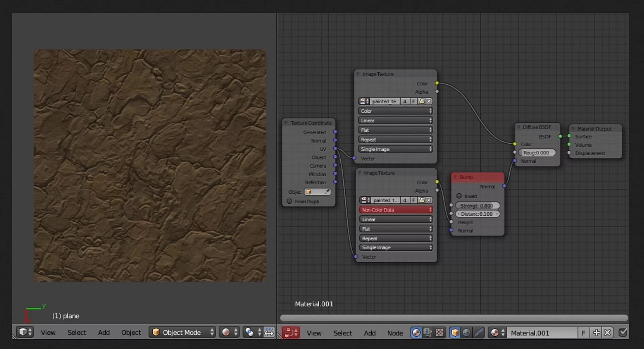Open the 3D viewport editor type selector

25,332
